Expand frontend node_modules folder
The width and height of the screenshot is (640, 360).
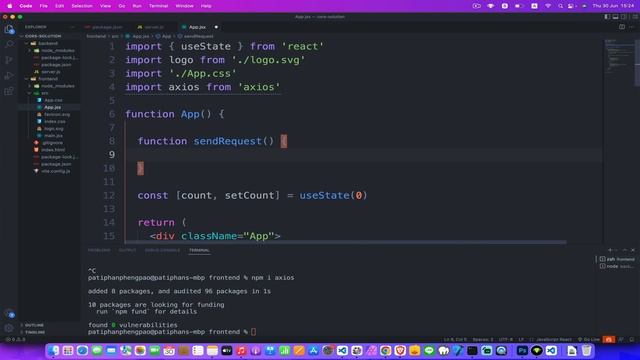click(58, 86)
